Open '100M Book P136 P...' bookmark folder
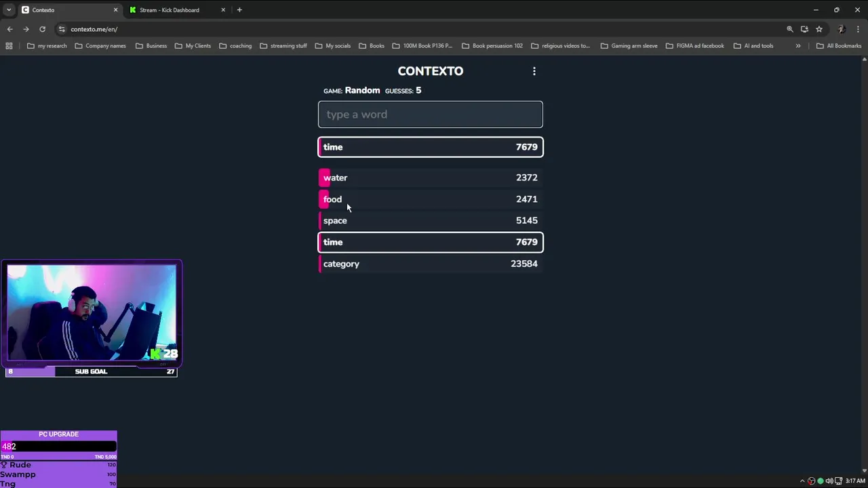The width and height of the screenshot is (868, 488). coord(422,46)
